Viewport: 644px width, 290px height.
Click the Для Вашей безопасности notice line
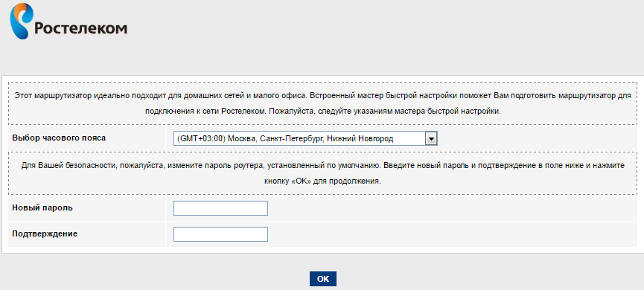[x=322, y=165]
